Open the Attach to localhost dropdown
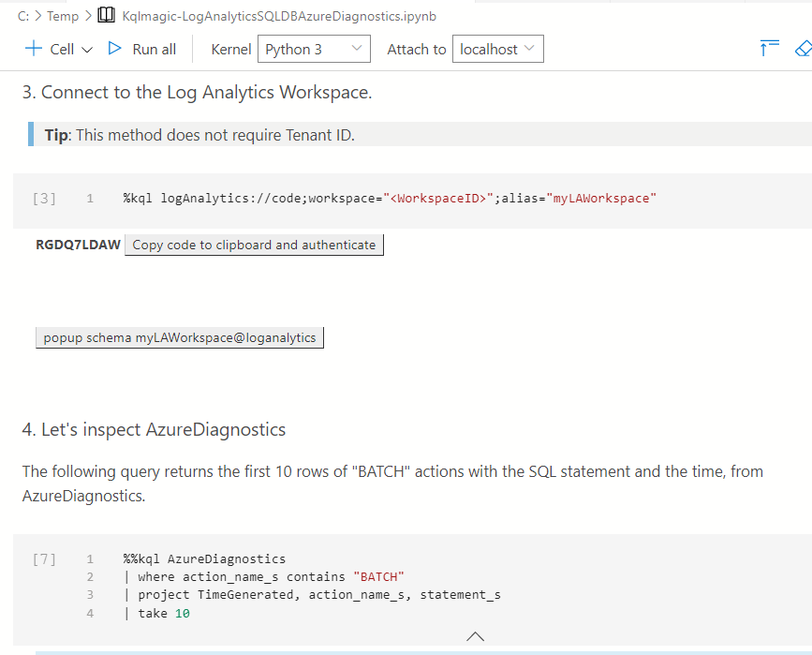The height and width of the screenshot is (655, 812). [497, 49]
